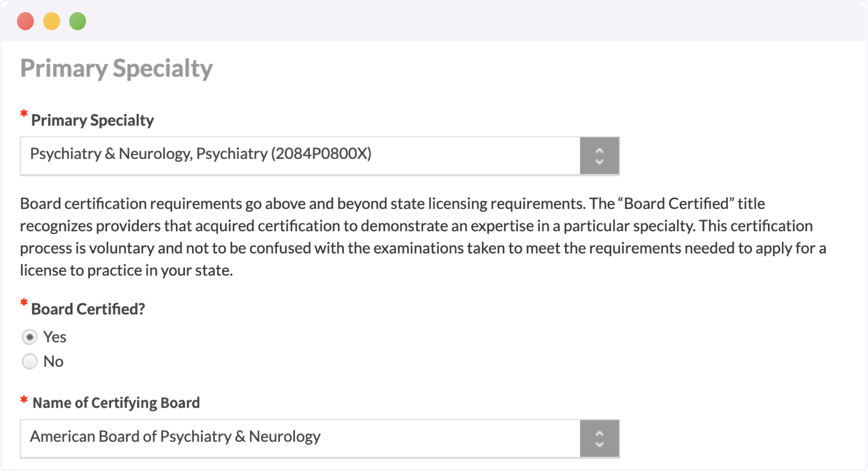Click the Psychiatry & Neurology specialty selection text
The height and width of the screenshot is (471, 868).
pos(200,154)
